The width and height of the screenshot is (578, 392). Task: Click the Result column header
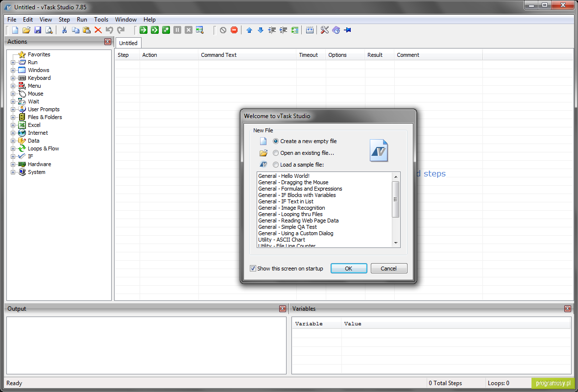click(x=379, y=55)
